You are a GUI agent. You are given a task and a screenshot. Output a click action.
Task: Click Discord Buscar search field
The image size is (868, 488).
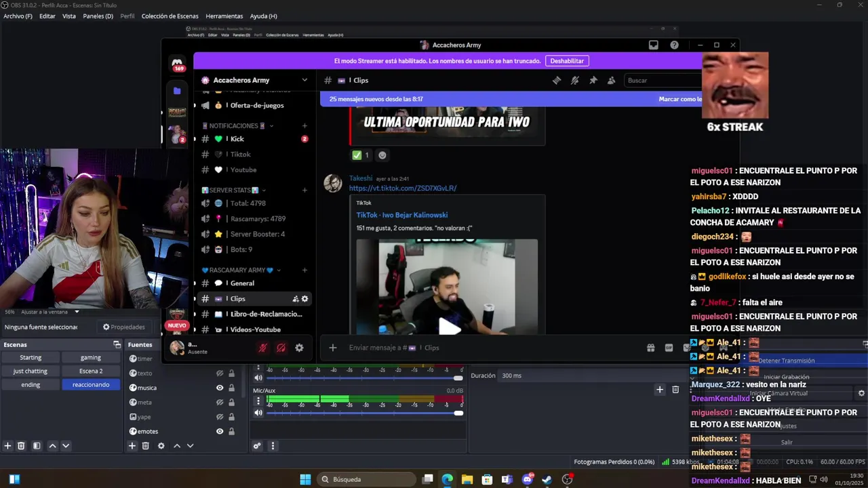(x=663, y=80)
